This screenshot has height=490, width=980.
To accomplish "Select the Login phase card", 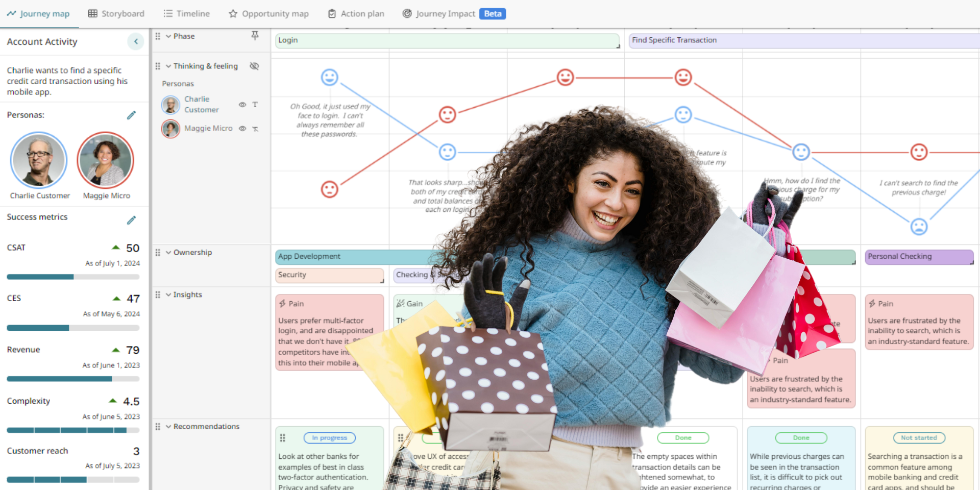I will (x=448, y=41).
